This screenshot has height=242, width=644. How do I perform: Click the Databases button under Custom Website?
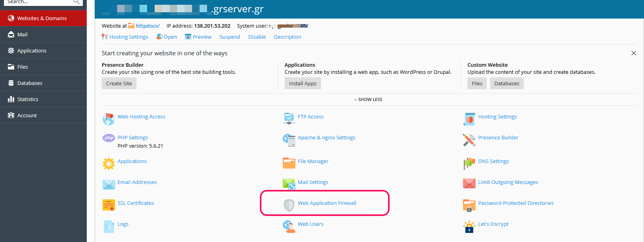click(x=507, y=83)
